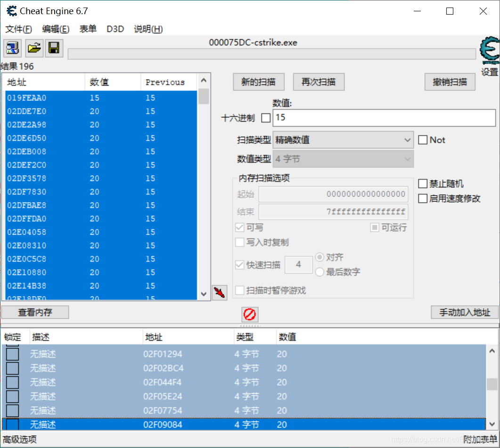Click the 类型 column header
Image resolution: width=500 pixels, height=448 pixels.
254,337
